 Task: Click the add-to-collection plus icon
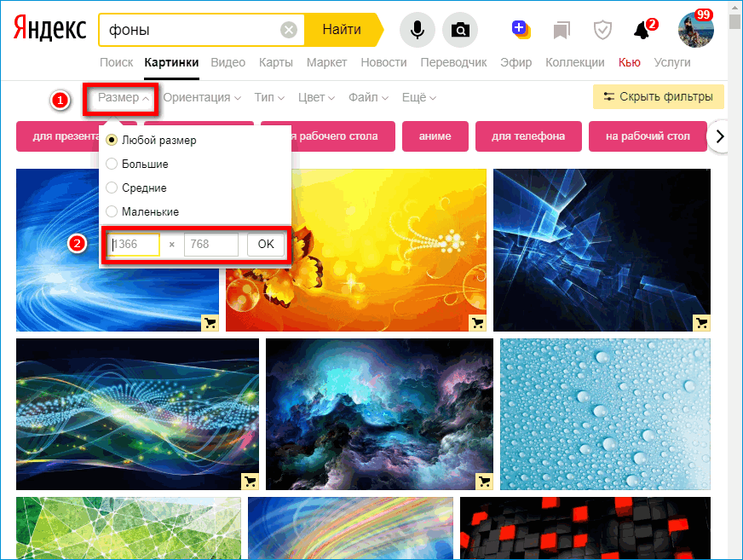520,30
